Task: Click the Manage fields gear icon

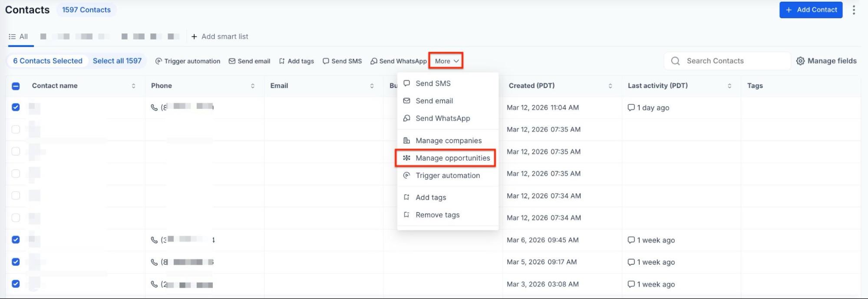Action: pyautogui.click(x=800, y=61)
